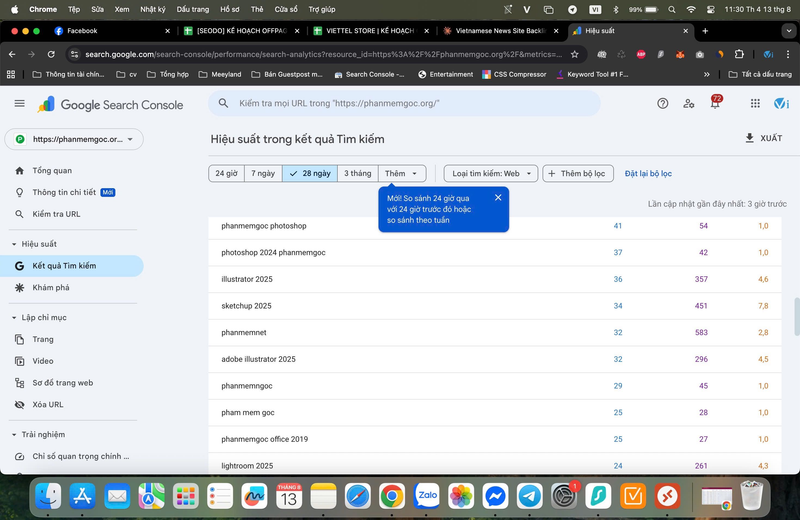The height and width of the screenshot is (520, 800).
Task: Open Dấu trang in the macOS menu bar
Action: (x=193, y=9)
